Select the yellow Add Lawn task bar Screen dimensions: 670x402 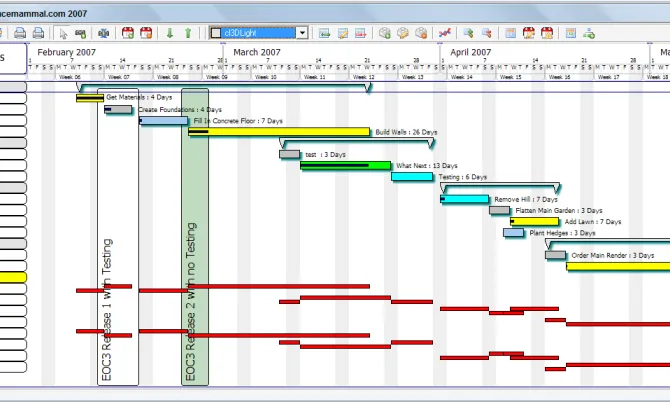click(535, 221)
